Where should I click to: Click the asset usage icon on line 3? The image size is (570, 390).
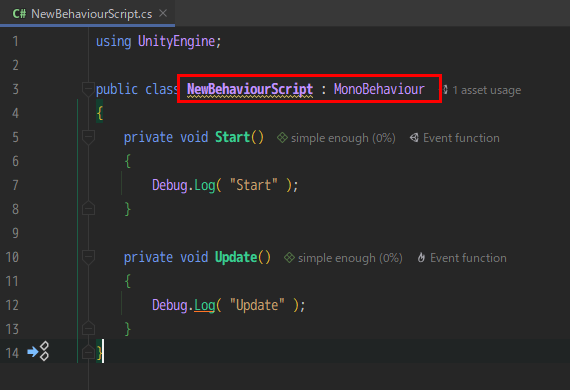[445, 90]
